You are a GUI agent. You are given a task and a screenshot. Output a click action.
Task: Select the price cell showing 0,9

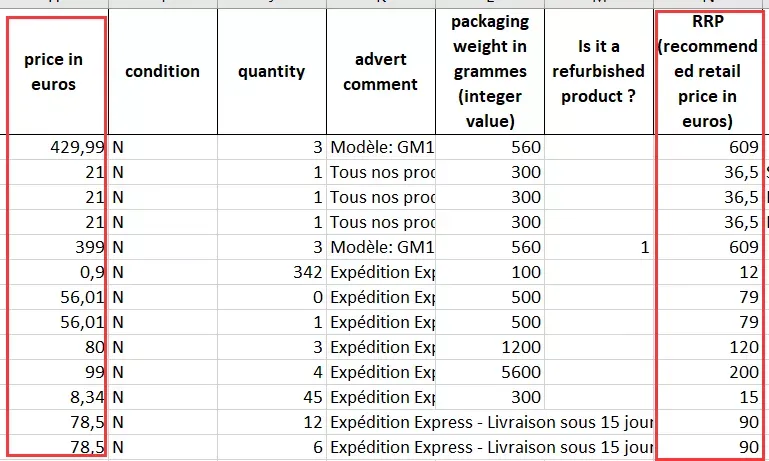[x=54, y=272]
